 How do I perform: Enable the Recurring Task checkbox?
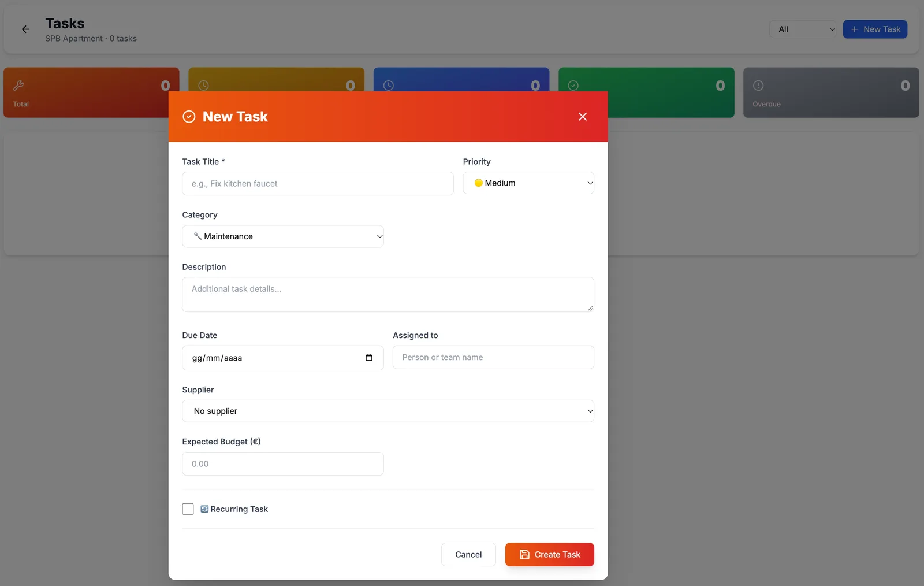click(x=188, y=509)
